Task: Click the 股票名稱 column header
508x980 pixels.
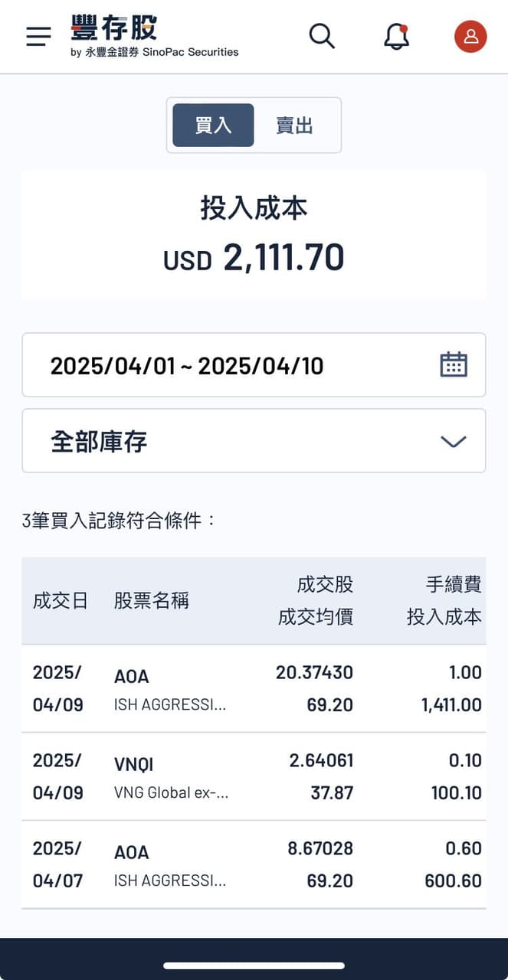Action: coord(151,601)
